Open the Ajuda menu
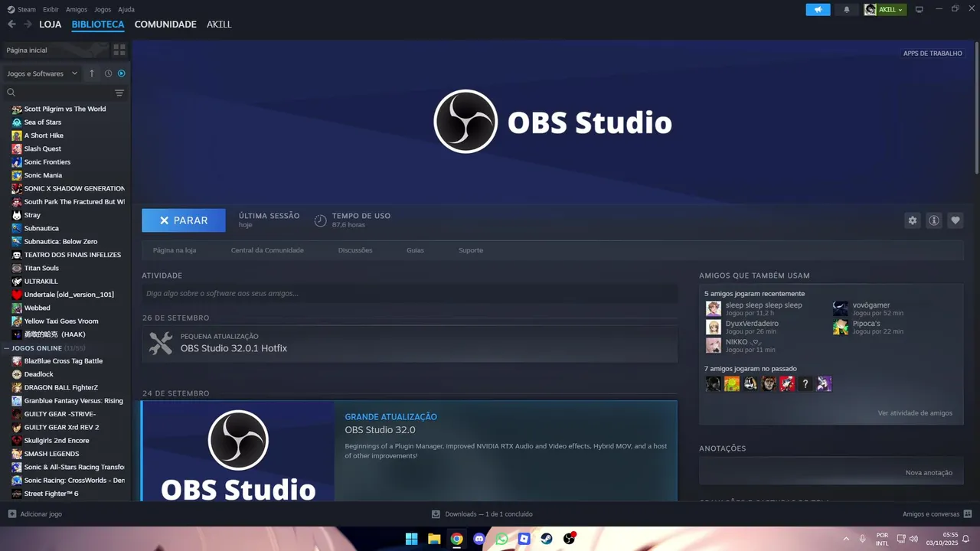The height and width of the screenshot is (551, 980). pos(126,9)
